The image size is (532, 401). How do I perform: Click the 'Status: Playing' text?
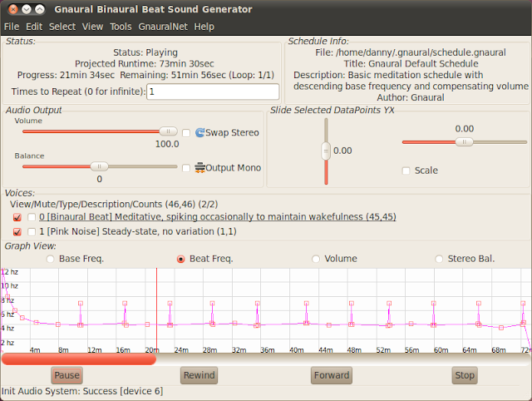point(145,52)
